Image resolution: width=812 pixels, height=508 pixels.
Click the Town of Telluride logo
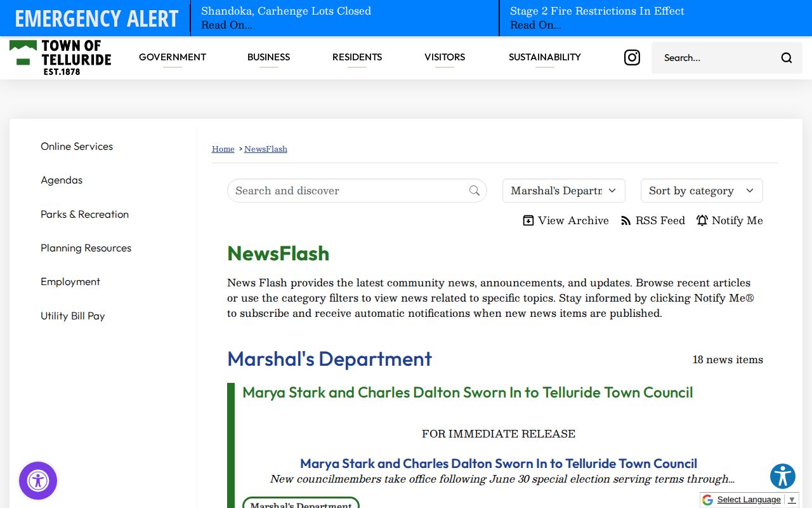pos(60,57)
